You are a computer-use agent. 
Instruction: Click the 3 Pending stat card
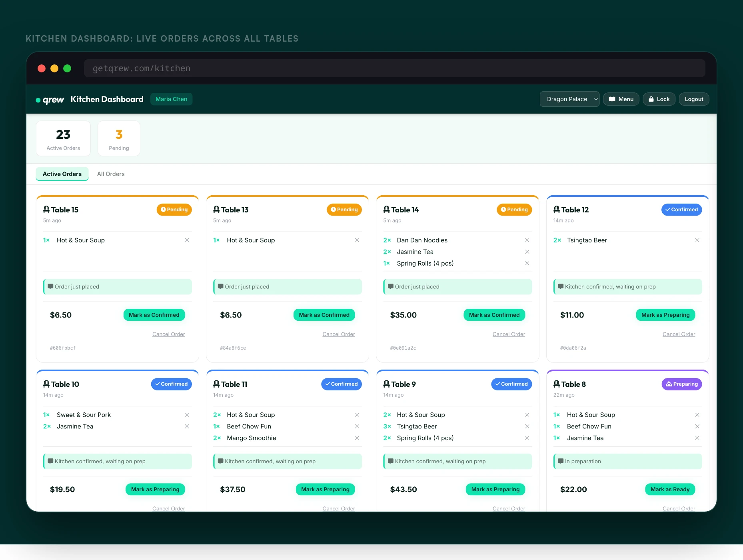click(119, 138)
